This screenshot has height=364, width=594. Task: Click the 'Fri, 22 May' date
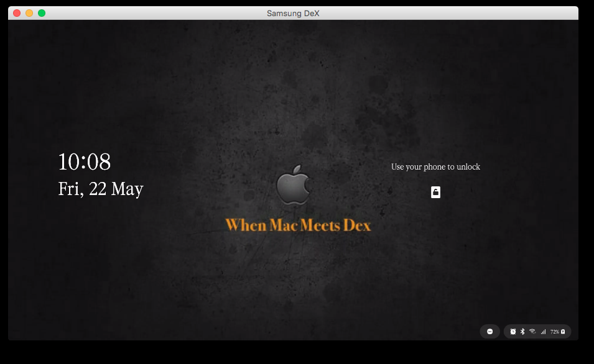pyautogui.click(x=101, y=189)
